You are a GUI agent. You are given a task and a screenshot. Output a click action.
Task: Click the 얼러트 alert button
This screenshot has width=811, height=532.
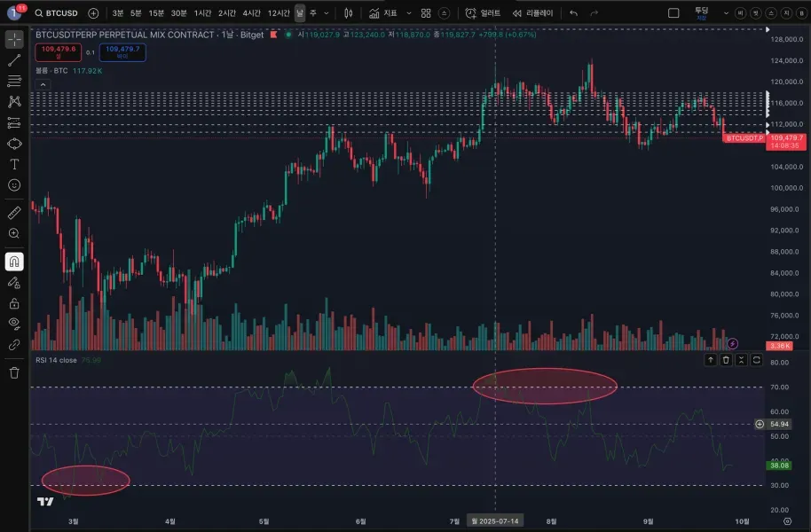click(492, 12)
